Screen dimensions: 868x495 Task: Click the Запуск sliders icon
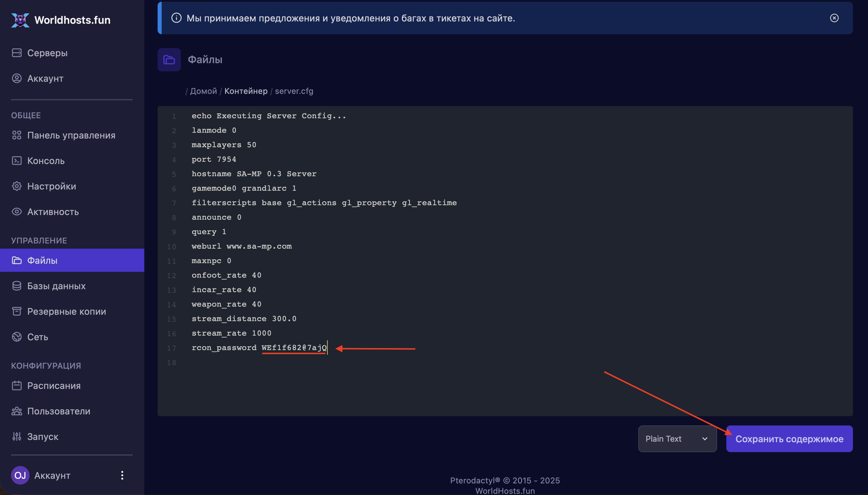pyautogui.click(x=17, y=436)
